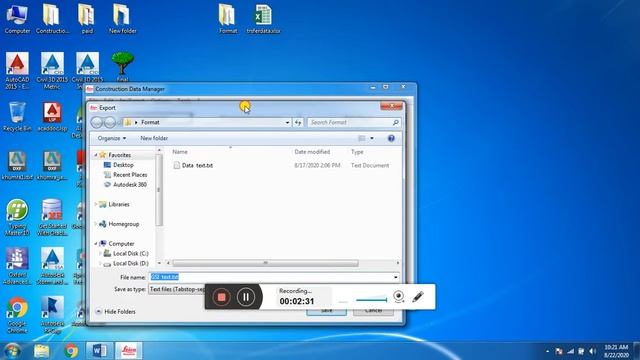Click the refresh button beside address bar
This screenshot has height=360, width=640.
coord(298,122)
